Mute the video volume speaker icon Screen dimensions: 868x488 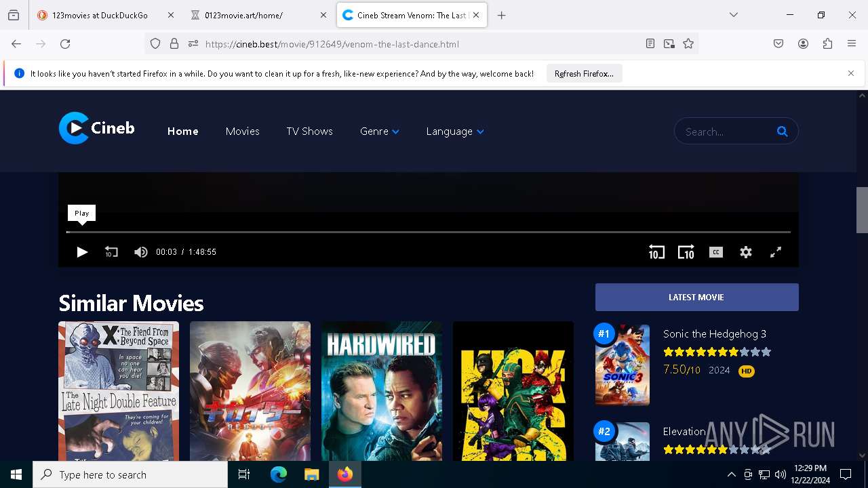(x=140, y=252)
